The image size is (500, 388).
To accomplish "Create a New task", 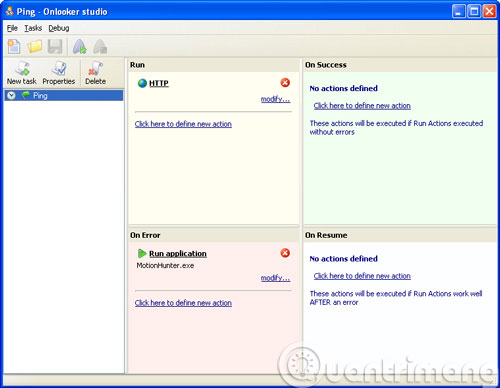I will pyautogui.click(x=22, y=73).
